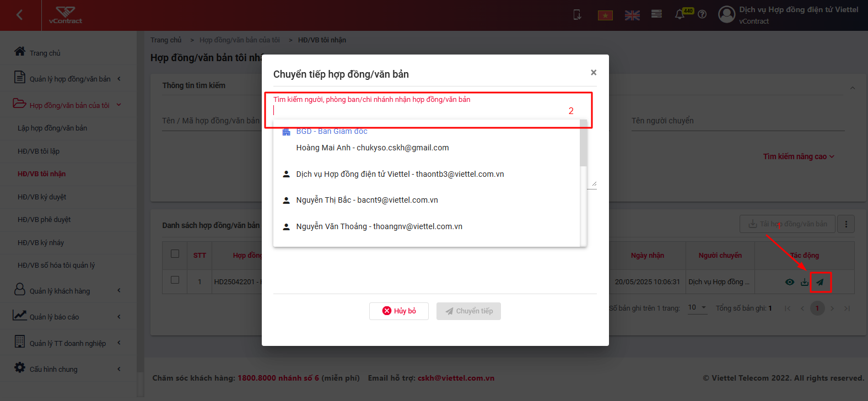Close the Chuyển tiếp dialog with X
Image resolution: width=868 pixels, height=401 pixels.
[x=594, y=73]
